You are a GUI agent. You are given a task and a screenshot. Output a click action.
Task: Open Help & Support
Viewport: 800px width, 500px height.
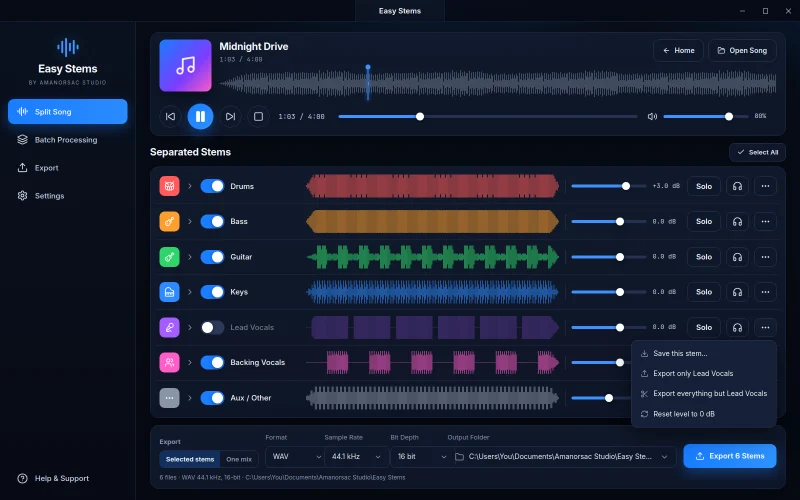pos(53,479)
